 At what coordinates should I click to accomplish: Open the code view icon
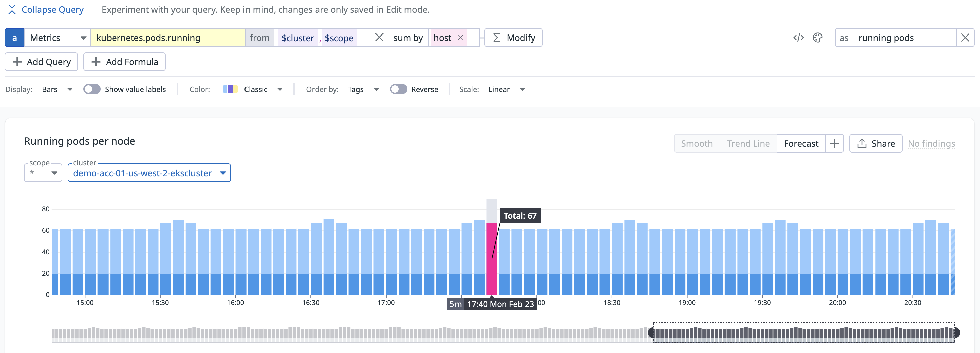tap(798, 38)
